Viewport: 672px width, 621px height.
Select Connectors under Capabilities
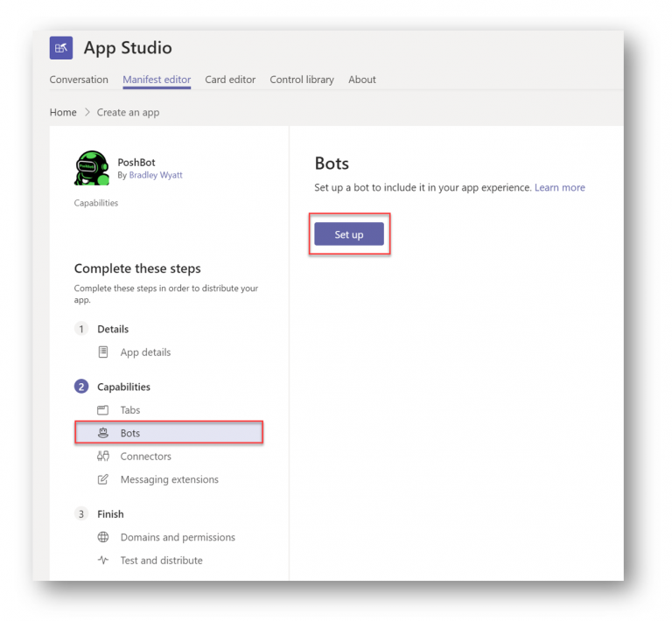146,456
